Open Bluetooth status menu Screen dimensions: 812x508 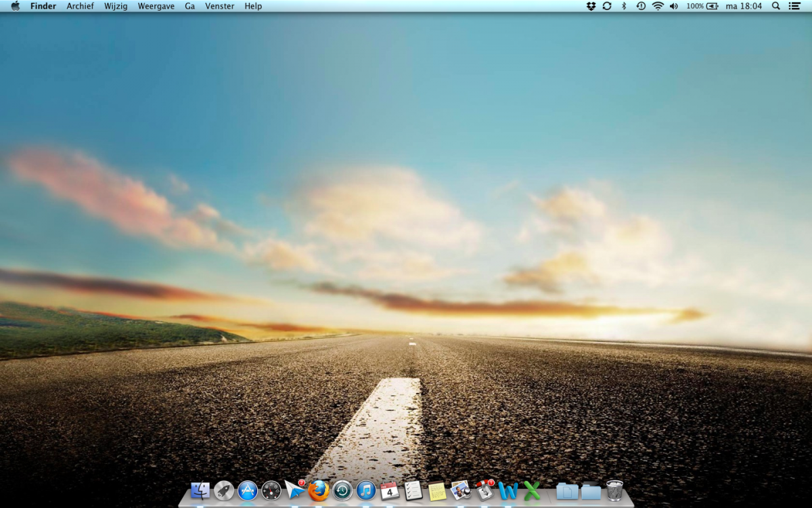pos(624,6)
